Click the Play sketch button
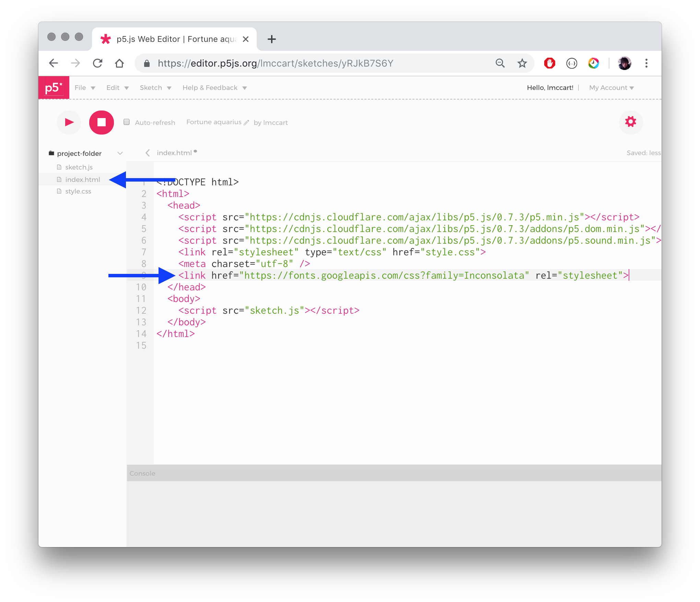Screen dimensions: 700x602 69,122
